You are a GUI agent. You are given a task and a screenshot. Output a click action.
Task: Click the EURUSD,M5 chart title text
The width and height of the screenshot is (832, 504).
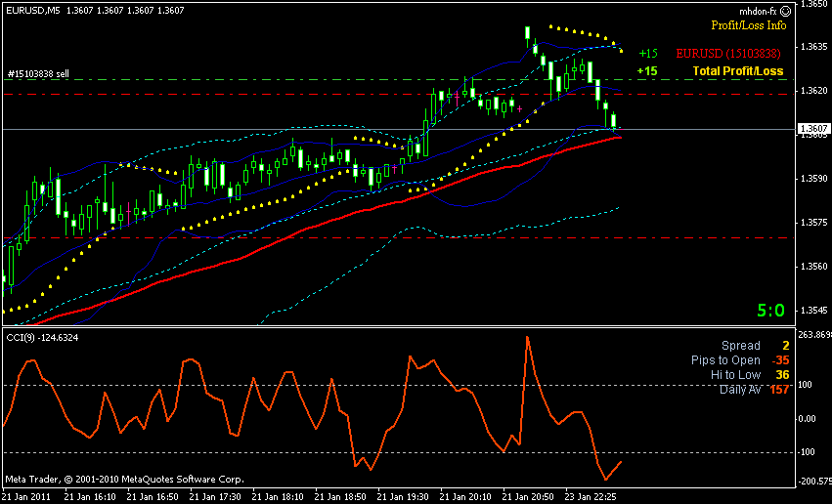click(33, 10)
